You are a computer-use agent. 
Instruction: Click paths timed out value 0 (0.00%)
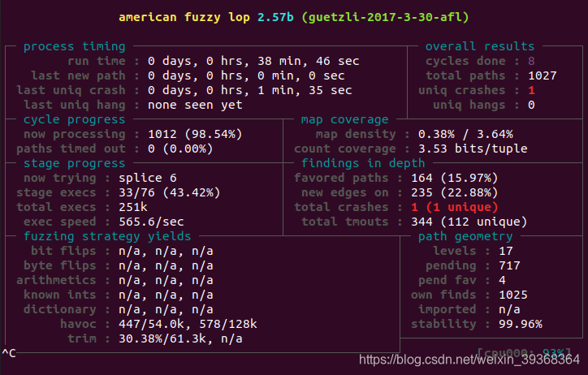(x=180, y=149)
